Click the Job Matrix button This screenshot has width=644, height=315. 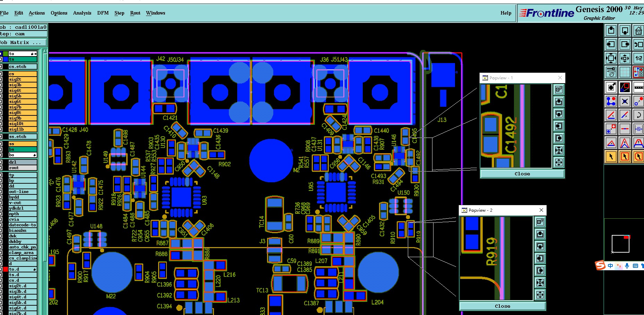[23, 42]
